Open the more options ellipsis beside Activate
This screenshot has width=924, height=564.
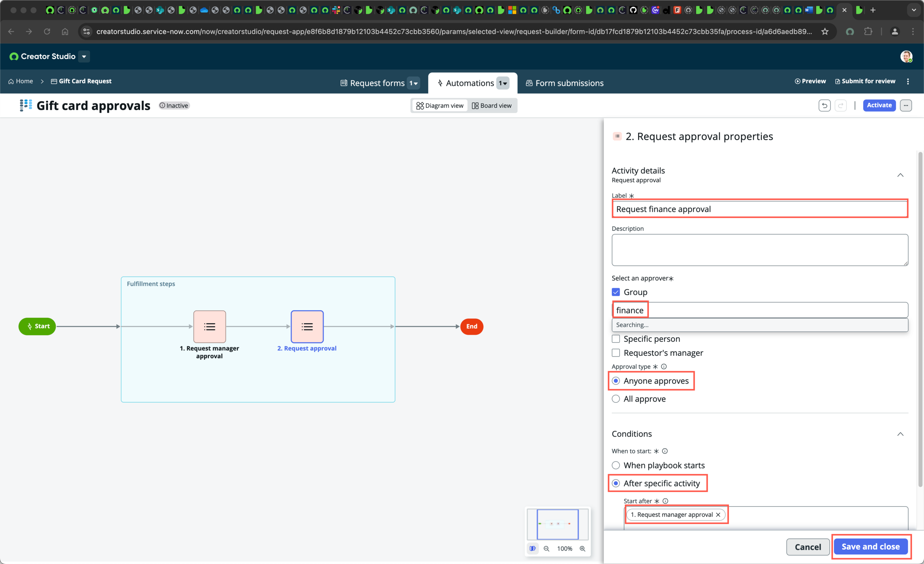coord(906,105)
